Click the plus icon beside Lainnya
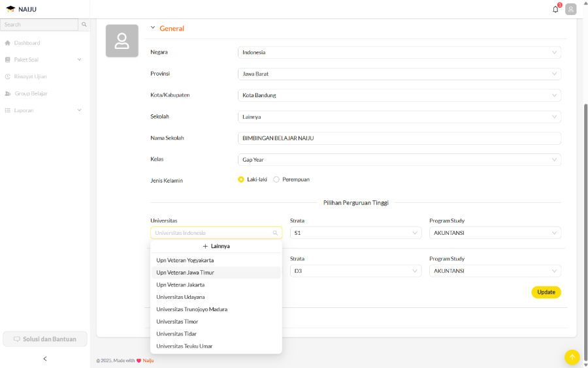 205,247
